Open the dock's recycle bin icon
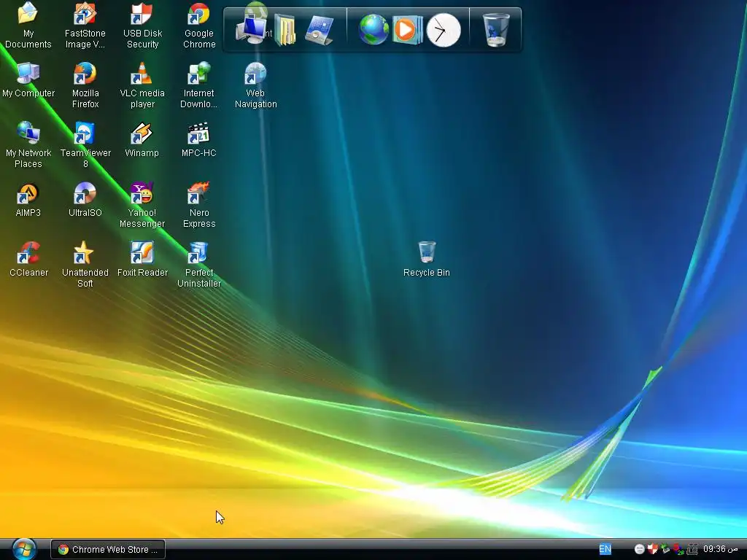The width and height of the screenshot is (747, 560). tap(496, 29)
